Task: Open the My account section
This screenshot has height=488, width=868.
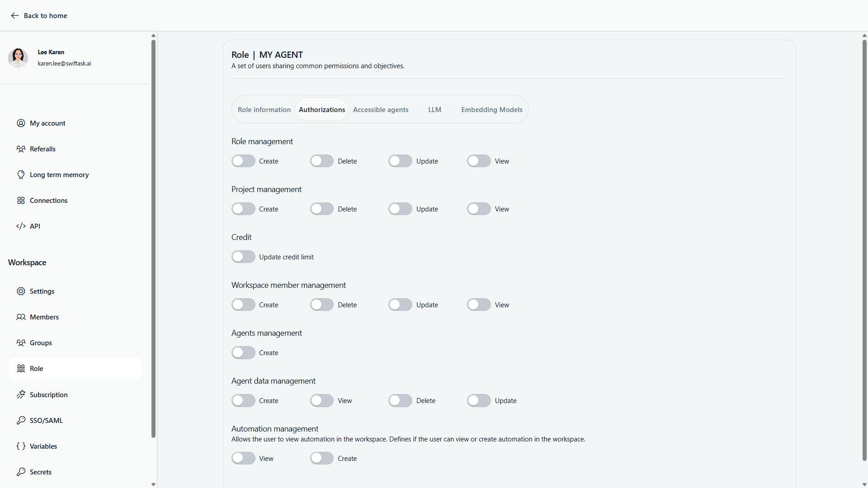Action: (47, 123)
